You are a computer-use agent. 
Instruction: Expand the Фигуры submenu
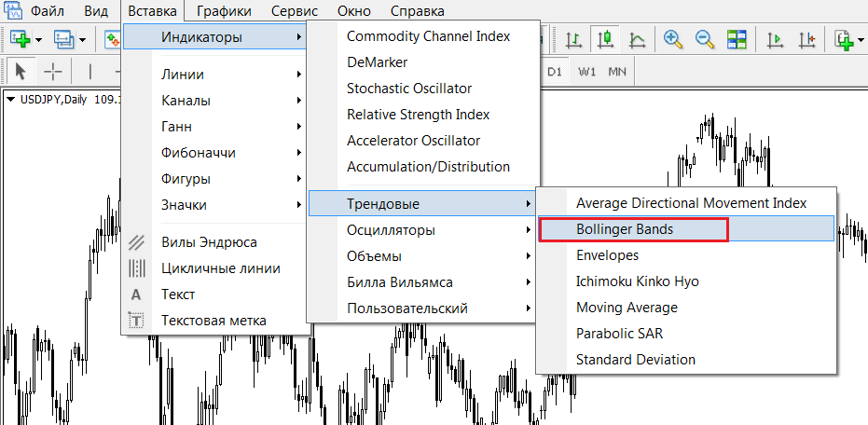click(214, 179)
